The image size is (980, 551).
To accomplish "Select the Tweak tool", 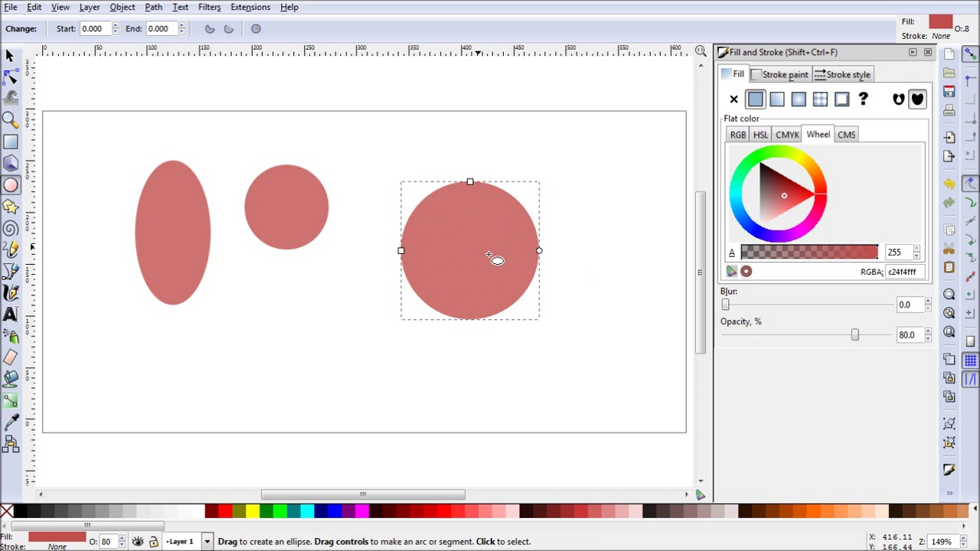I will pos(10,98).
